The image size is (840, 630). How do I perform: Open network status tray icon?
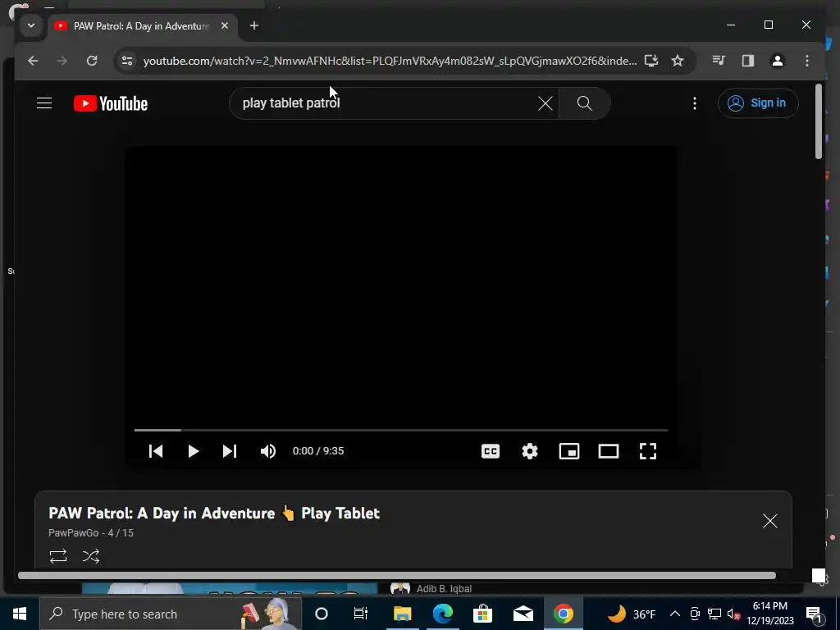[714, 614]
